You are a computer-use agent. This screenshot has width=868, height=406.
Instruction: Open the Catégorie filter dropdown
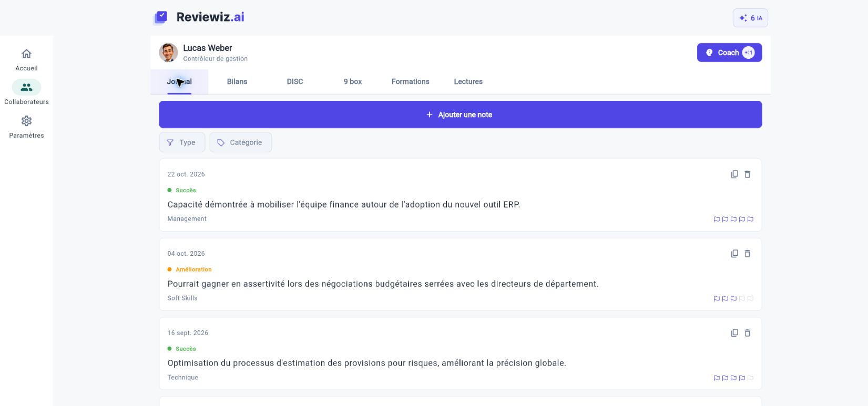pyautogui.click(x=241, y=142)
